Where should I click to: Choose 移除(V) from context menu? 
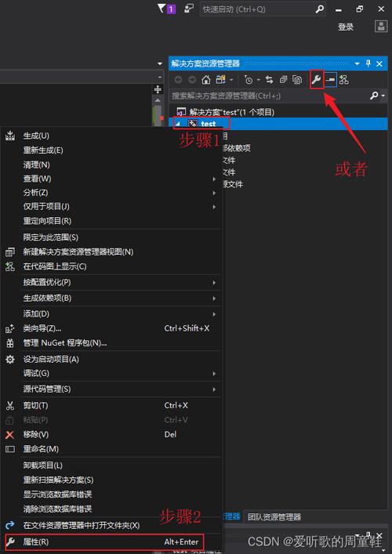tap(111, 435)
